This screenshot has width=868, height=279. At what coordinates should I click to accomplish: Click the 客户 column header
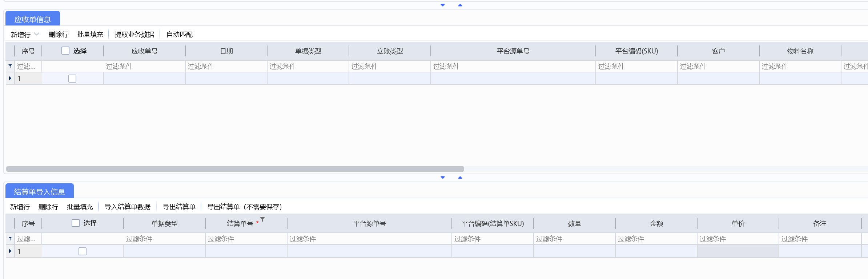[x=719, y=51]
